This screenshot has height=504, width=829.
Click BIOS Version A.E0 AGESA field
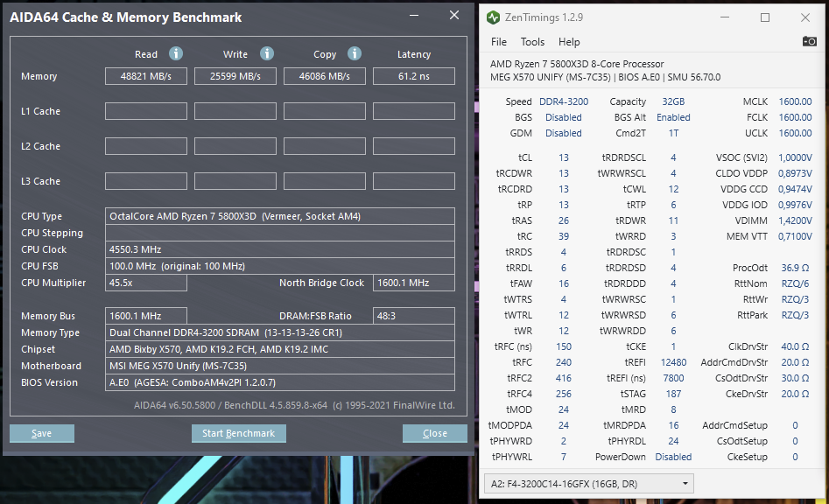click(279, 382)
